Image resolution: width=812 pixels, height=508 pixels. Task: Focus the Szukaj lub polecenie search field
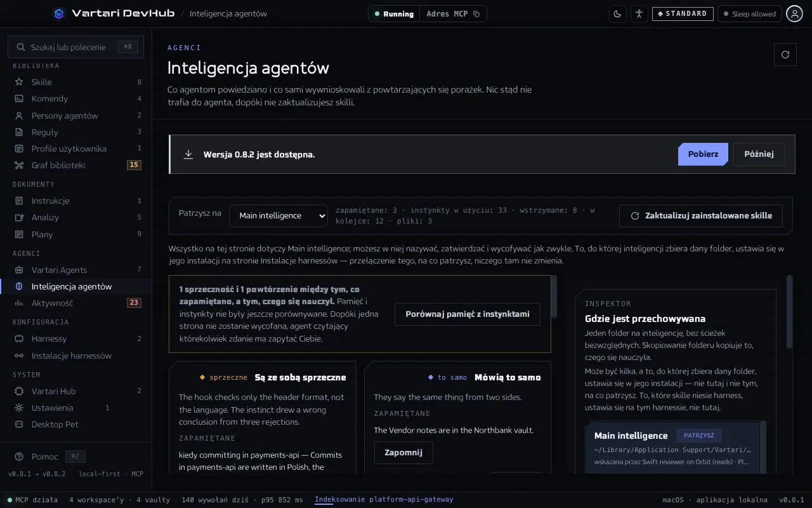coord(76,47)
